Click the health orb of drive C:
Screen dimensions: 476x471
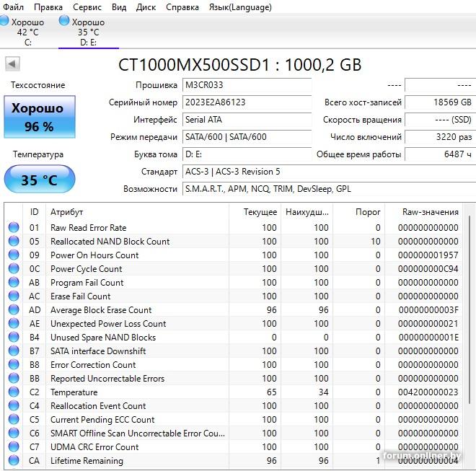click(5, 22)
